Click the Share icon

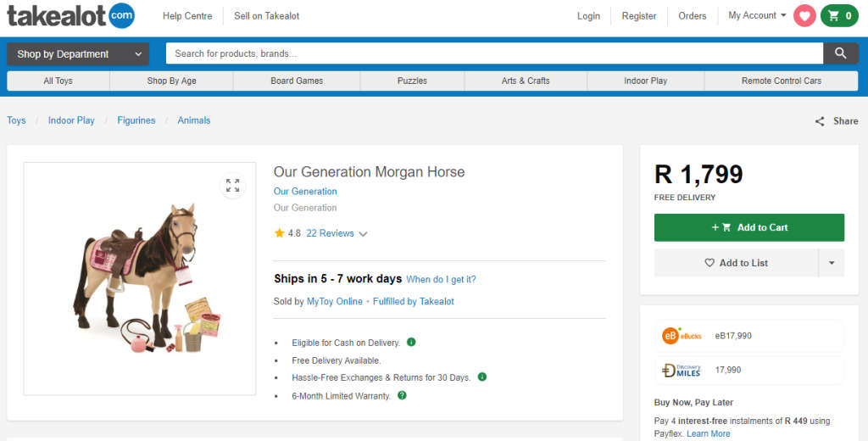pyautogui.click(x=820, y=121)
